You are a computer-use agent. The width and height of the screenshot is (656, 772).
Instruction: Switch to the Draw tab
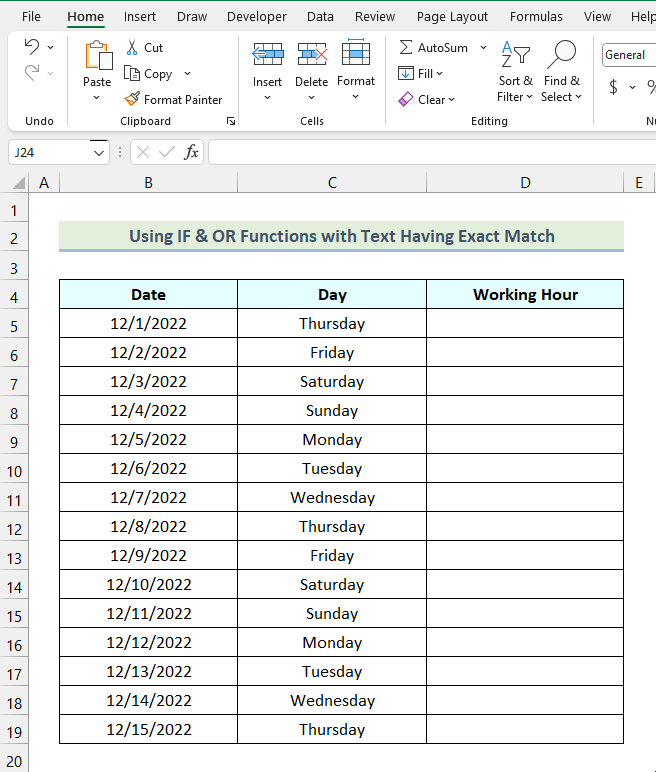192,17
